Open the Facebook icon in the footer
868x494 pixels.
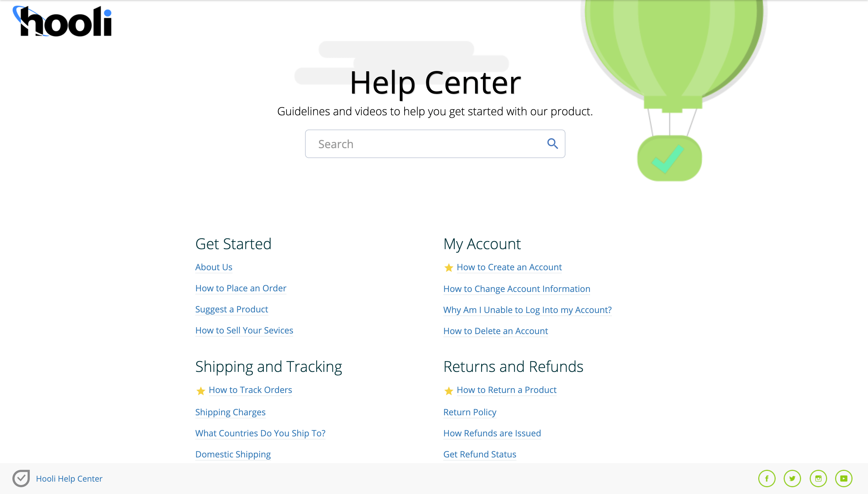pyautogui.click(x=767, y=479)
